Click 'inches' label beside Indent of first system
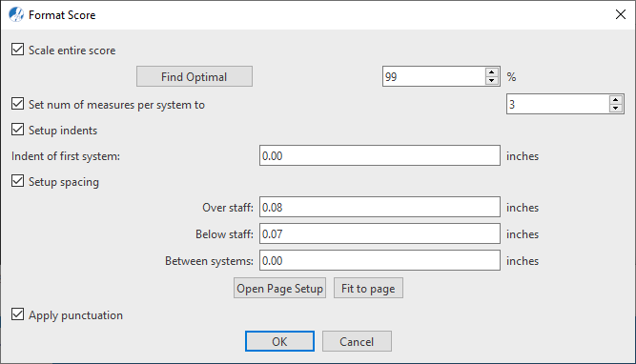The height and width of the screenshot is (364, 636). pyautogui.click(x=523, y=156)
